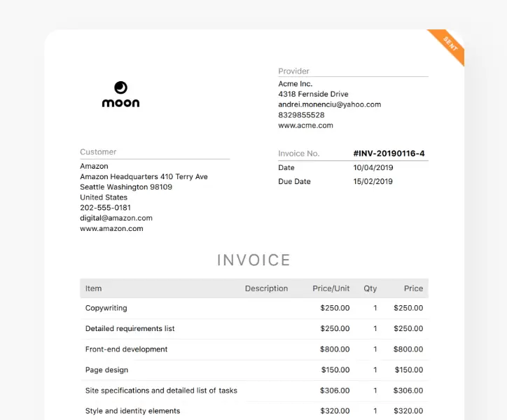The image size is (507, 420).
Task: Click the '4318 Fernside Drive' address
Action: coord(313,94)
